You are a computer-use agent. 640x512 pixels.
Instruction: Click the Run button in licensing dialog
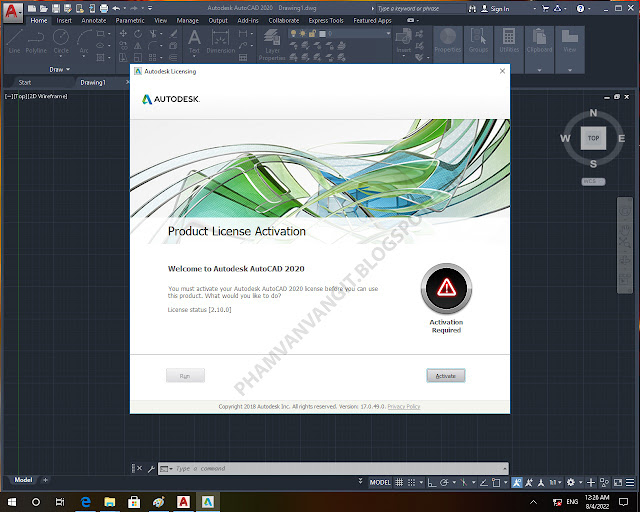185,376
